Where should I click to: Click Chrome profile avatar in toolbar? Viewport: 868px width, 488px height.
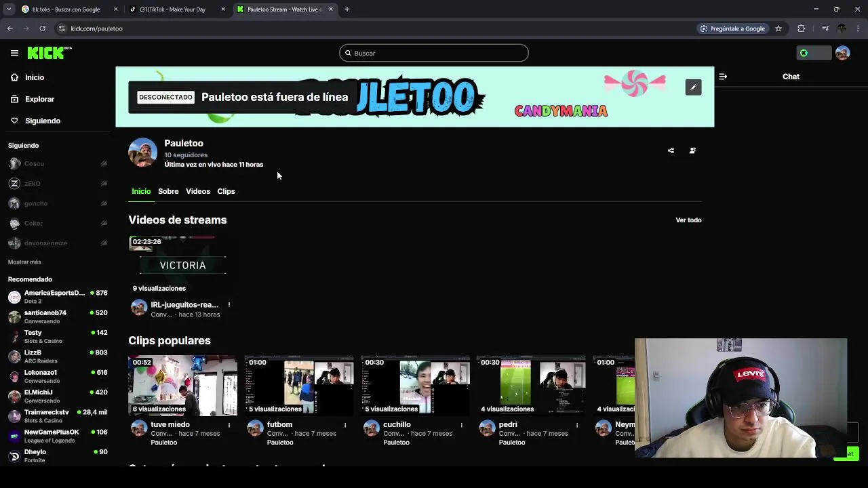[842, 28]
